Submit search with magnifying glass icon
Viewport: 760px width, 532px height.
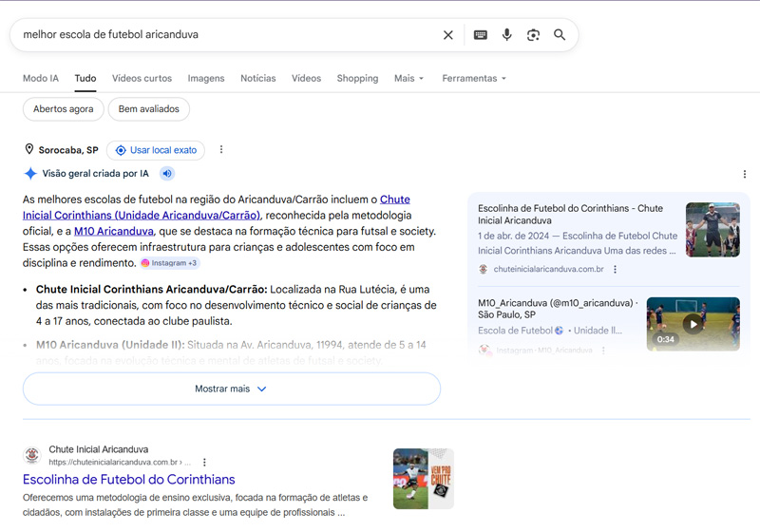(560, 35)
